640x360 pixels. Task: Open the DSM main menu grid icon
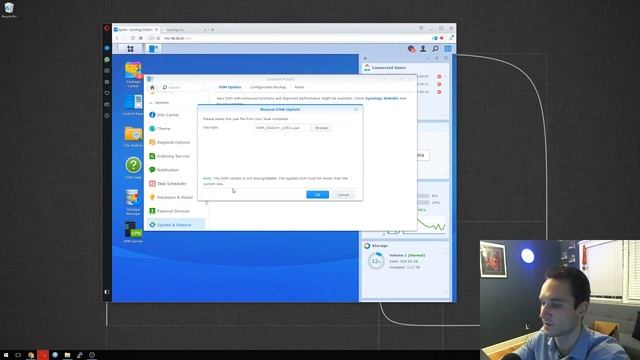[x=130, y=49]
